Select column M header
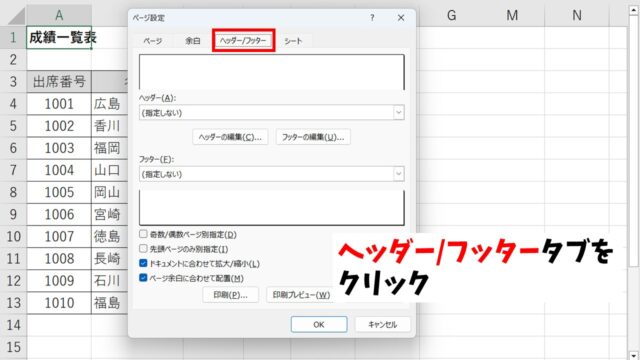Image resolution: width=640 pixels, height=360 pixels. pos(512,16)
